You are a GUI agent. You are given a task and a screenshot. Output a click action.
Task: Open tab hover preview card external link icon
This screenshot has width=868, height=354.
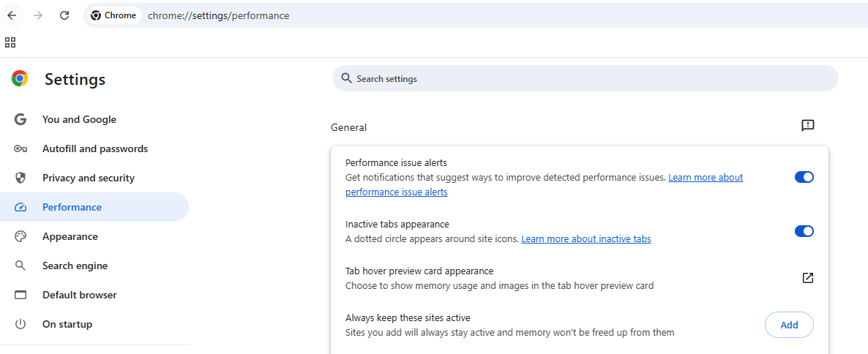tap(807, 278)
